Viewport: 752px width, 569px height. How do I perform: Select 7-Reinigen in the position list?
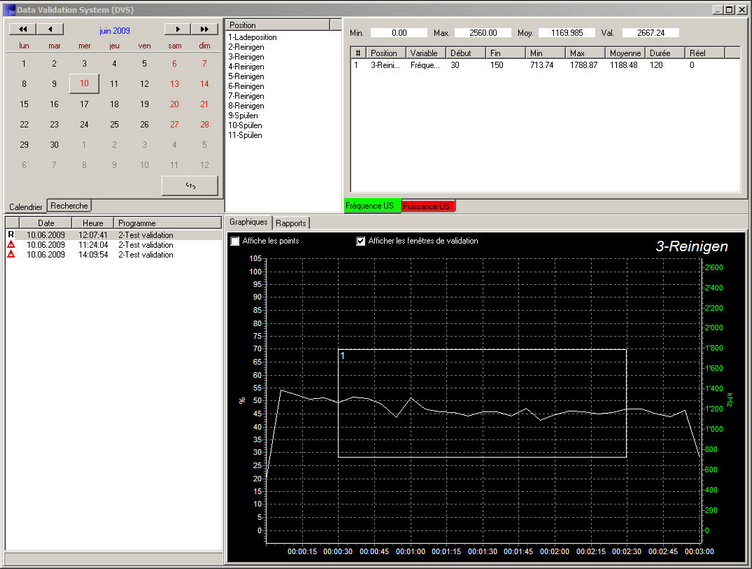(246, 96)
